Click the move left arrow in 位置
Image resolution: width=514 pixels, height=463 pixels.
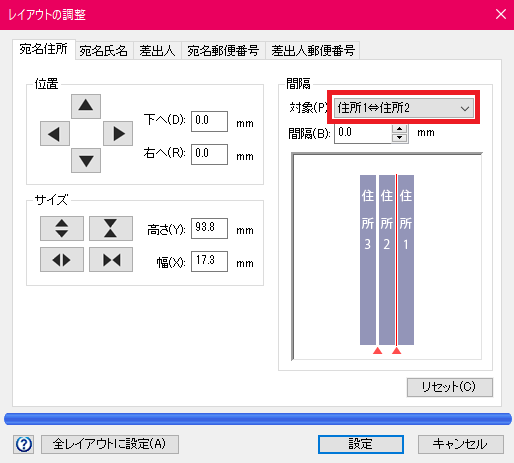[x=55, y=134]
